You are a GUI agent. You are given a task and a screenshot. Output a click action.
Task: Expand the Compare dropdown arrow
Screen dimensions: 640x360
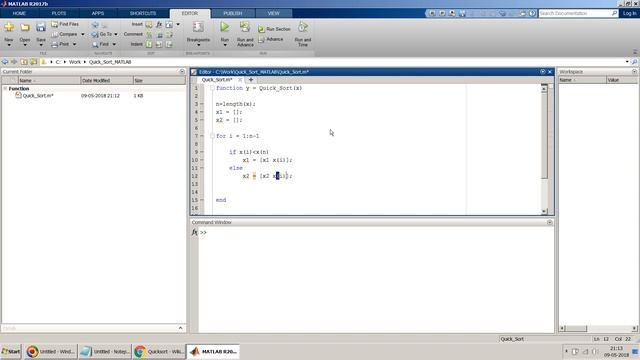tap(82, 34)
